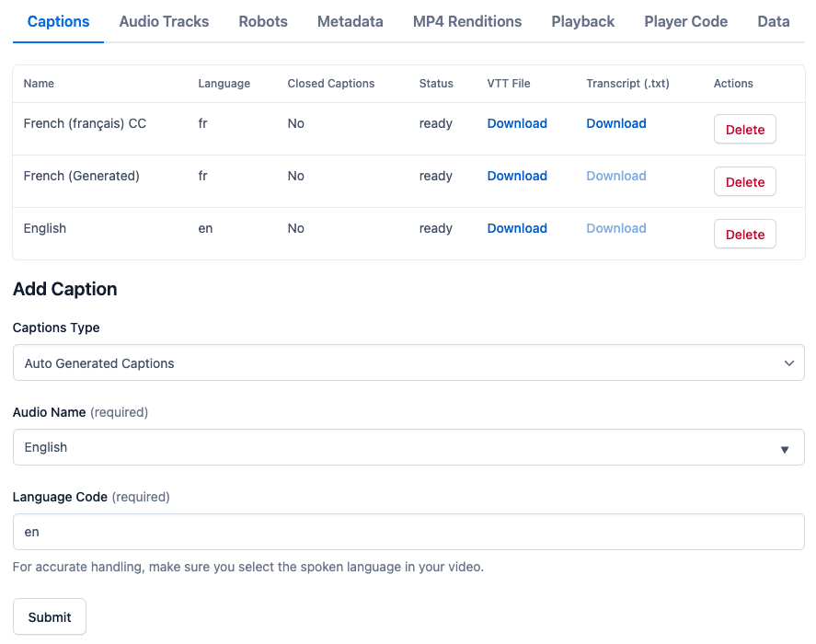
Task: Delete the French (Generated) caption
Action: pos(745,181)
